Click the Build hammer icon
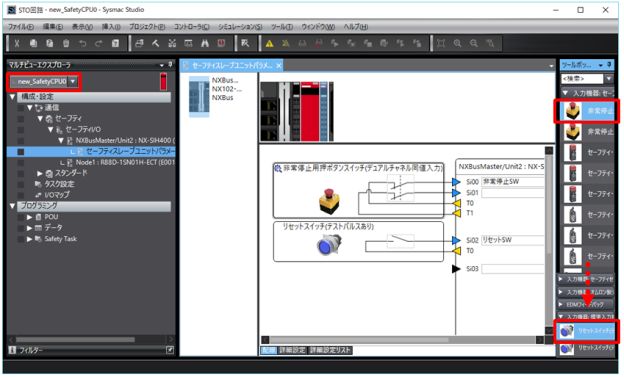 click(x=156, y=43)
